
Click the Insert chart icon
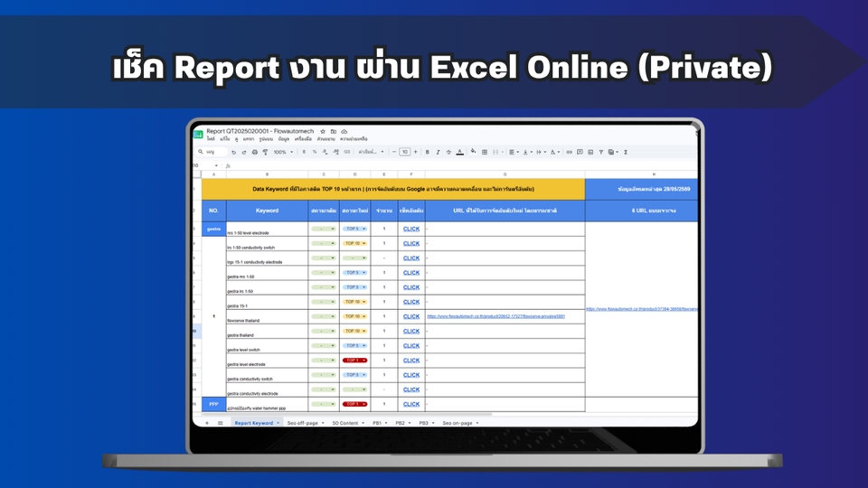[590, 152]
